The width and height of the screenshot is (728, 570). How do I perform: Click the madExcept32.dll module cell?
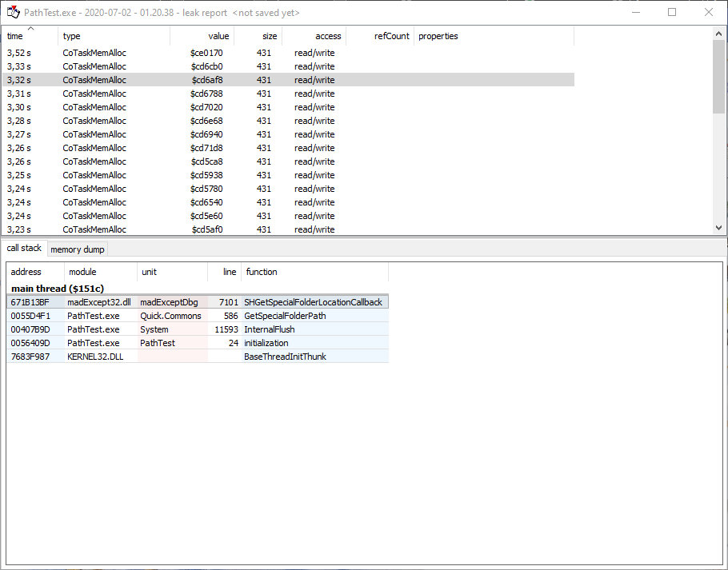[99, 302]
